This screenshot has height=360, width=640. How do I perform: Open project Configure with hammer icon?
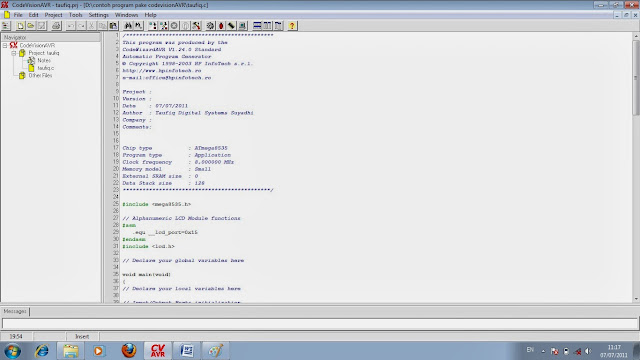196,26
